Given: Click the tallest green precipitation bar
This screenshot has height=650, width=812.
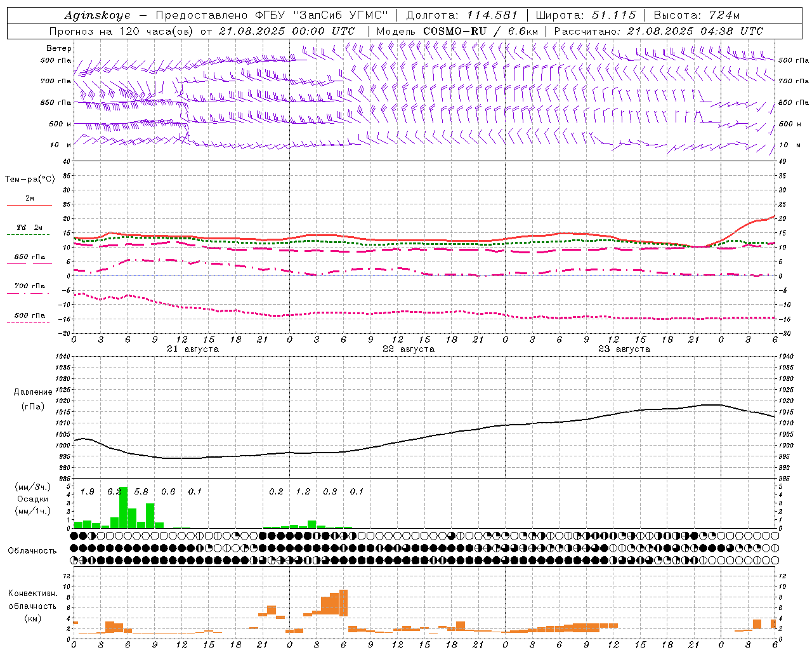Looking at the screenshot, I should point(124,507).
